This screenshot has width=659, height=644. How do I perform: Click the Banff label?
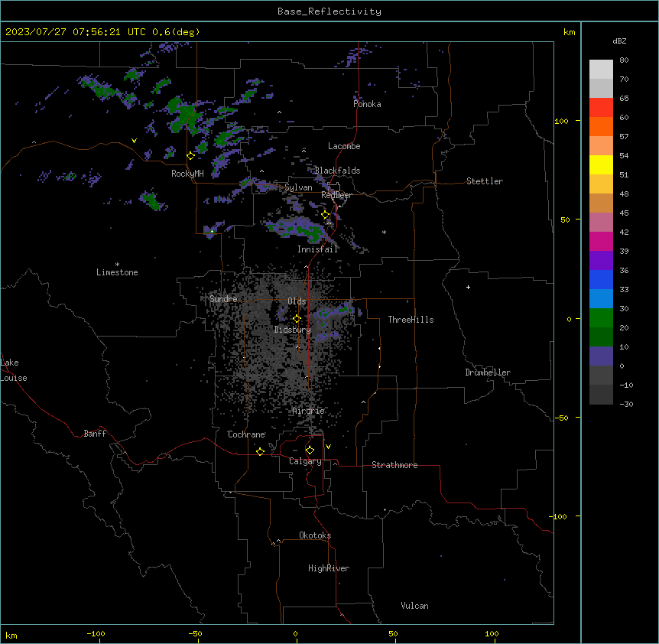[x=95, y=434]
